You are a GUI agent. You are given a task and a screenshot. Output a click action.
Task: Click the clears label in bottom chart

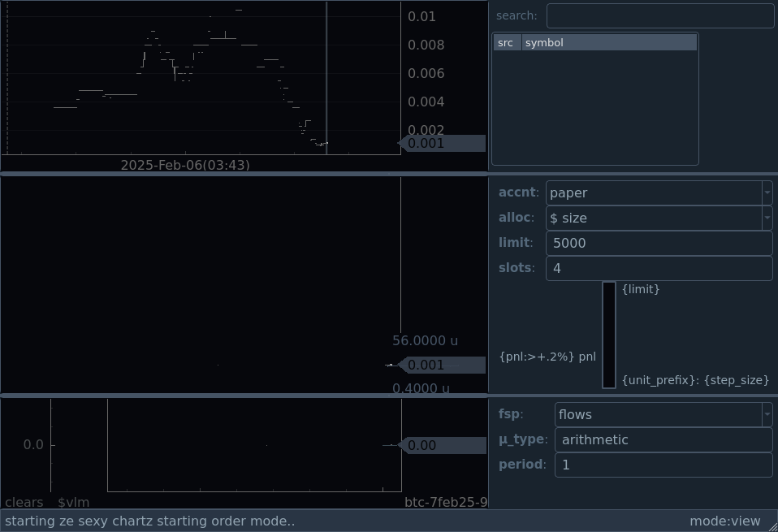(24, 503)
